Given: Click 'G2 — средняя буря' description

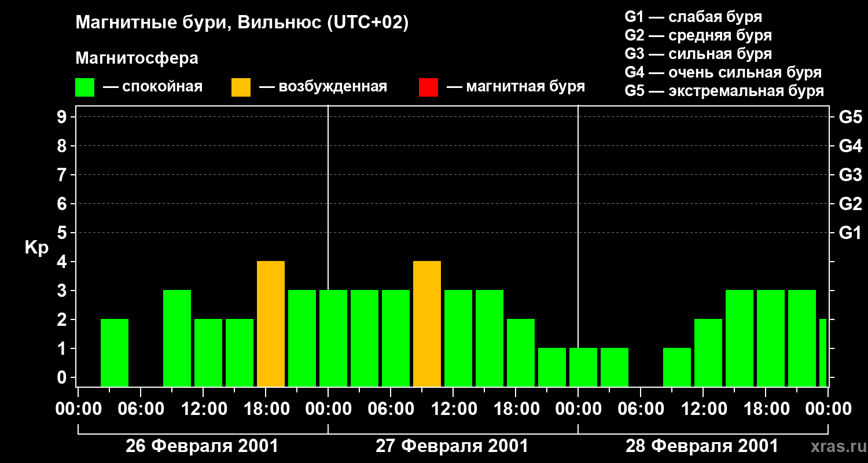Looking at the screenshot, I should [698, 35].
